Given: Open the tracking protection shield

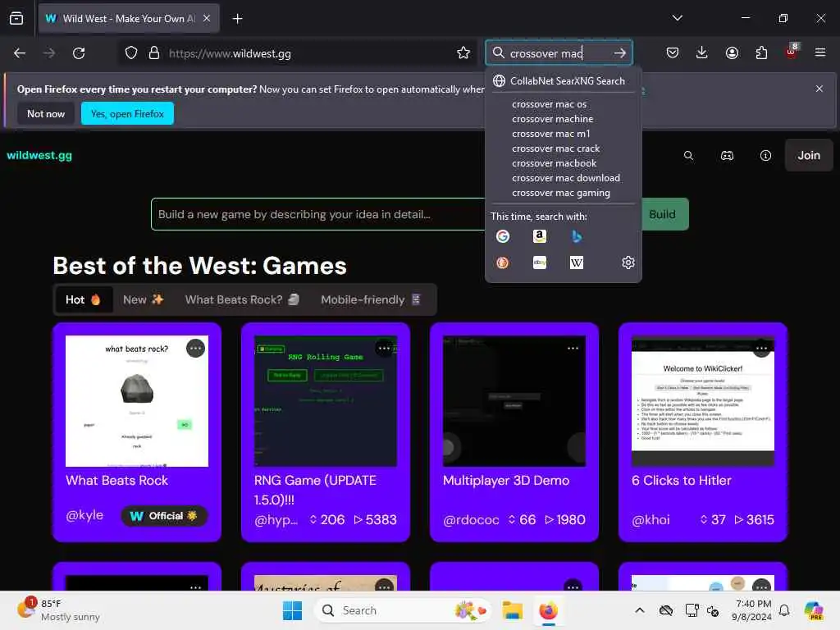Looking at the screenshot, I should [131, 53].
